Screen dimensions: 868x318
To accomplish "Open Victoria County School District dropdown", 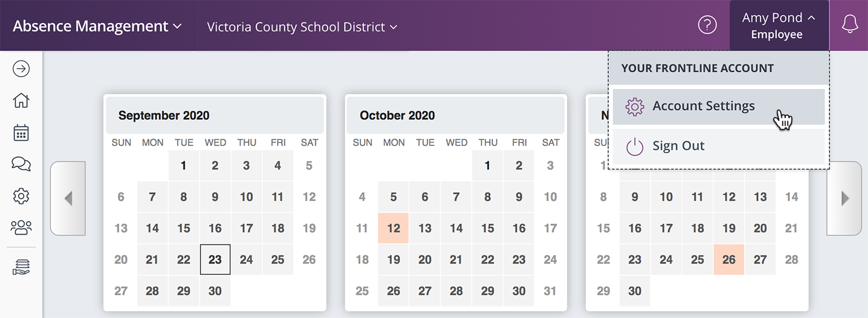I will point(302,27).
